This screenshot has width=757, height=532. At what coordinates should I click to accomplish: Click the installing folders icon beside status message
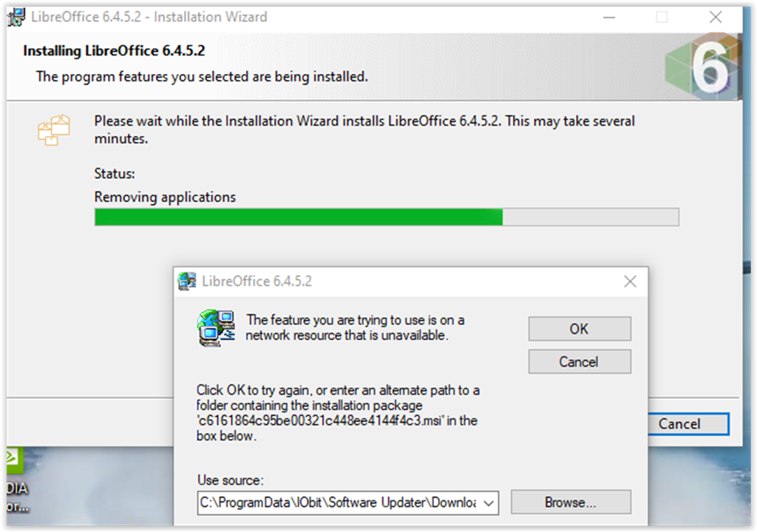pos(53,130)
